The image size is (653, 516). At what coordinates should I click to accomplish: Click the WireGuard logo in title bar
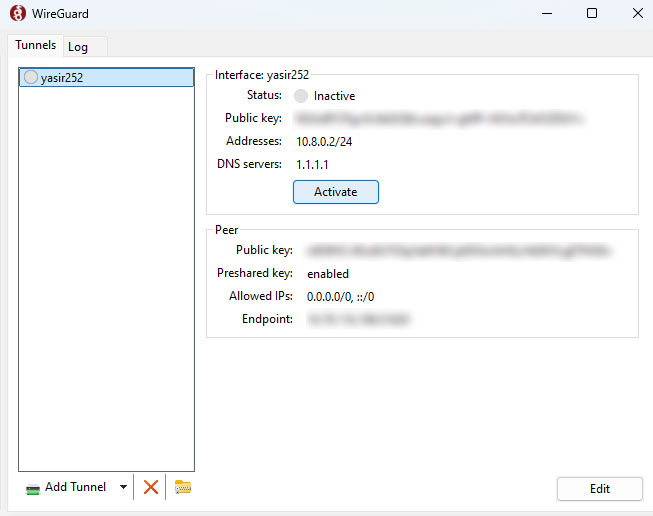click(17, 13)
